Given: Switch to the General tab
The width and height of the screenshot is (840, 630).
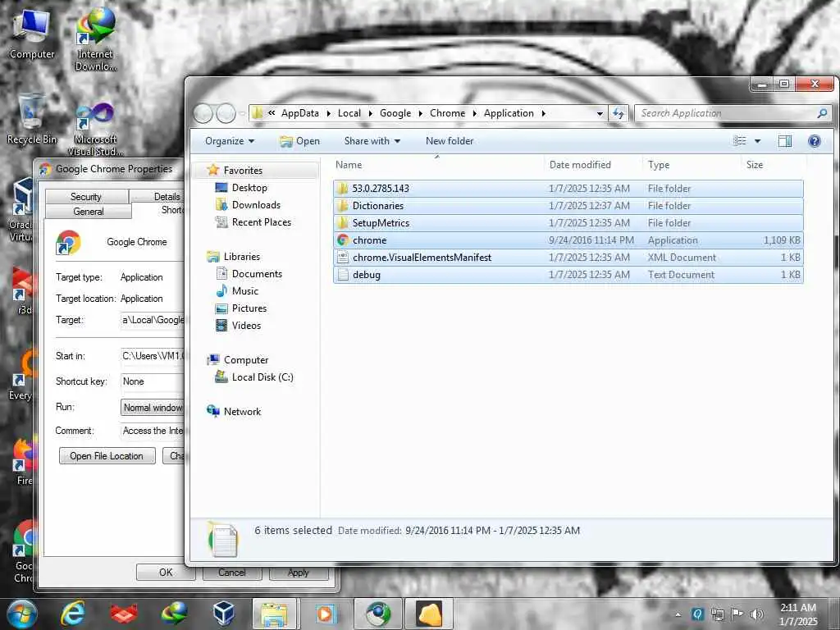Looking at the screenshot, I should click(89, 211).
